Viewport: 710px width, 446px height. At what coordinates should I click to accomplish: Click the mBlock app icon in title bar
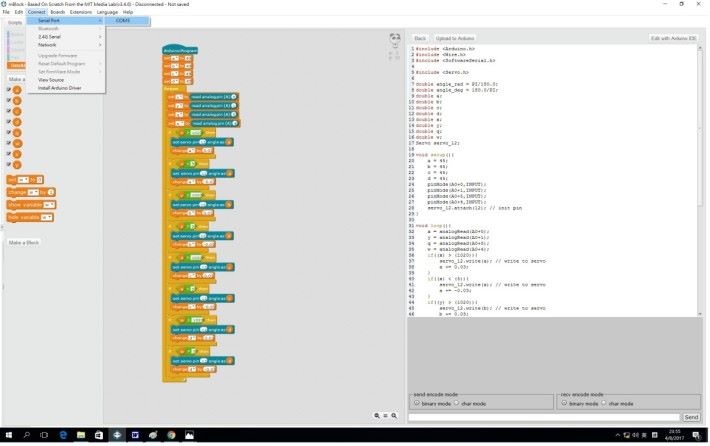tap(4, 4)
